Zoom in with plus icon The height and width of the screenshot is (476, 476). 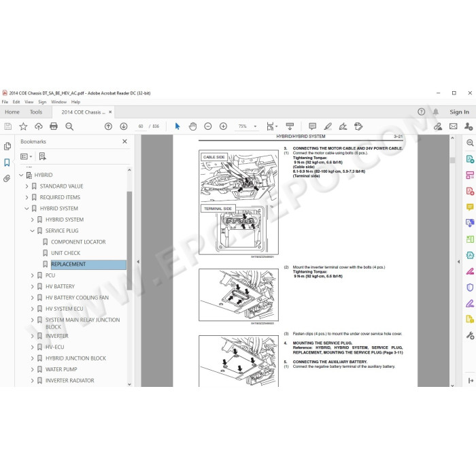point(224,126)
